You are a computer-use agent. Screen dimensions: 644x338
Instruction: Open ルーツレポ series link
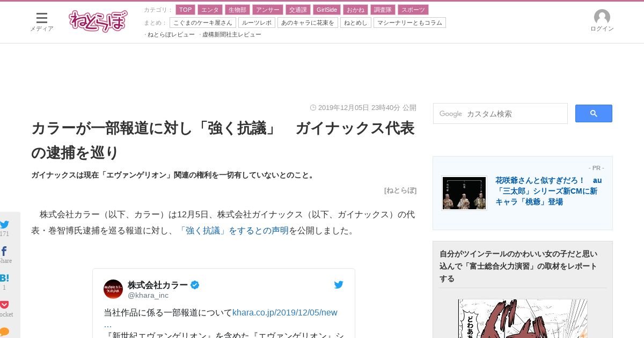(x=257, y=23)
